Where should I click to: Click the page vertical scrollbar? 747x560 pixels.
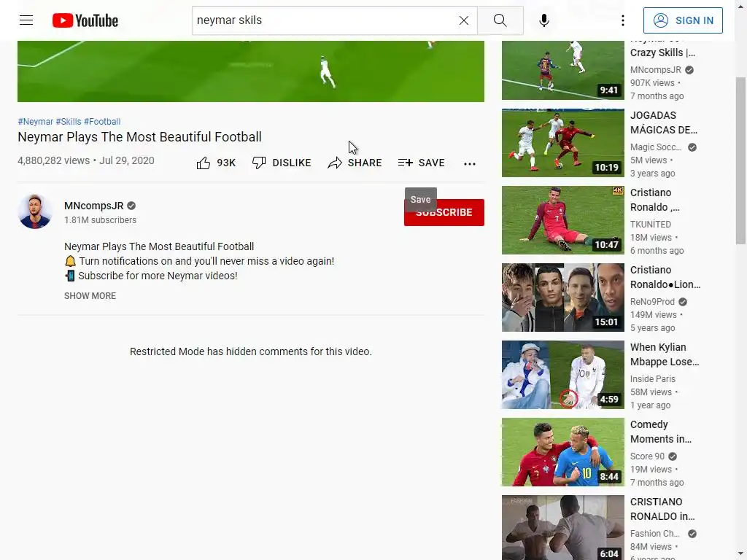click(x=741, y=160)
